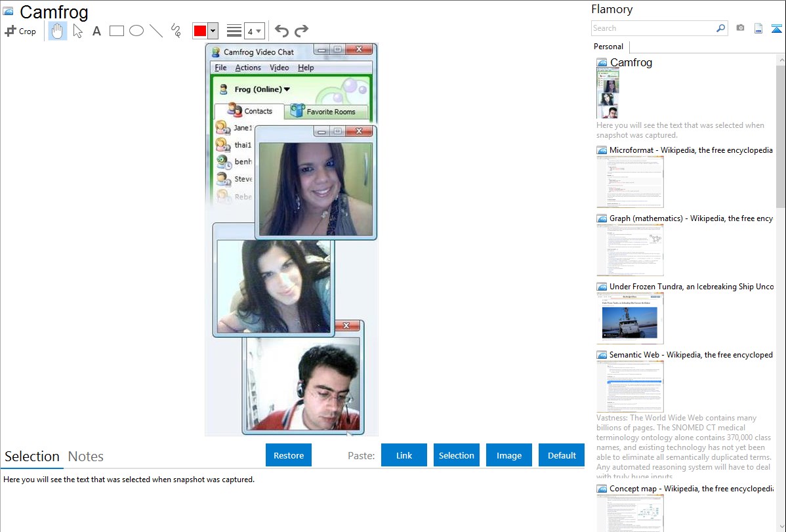
Task: Open the Video menu in Camfrog
Action: tap(279, 68)
